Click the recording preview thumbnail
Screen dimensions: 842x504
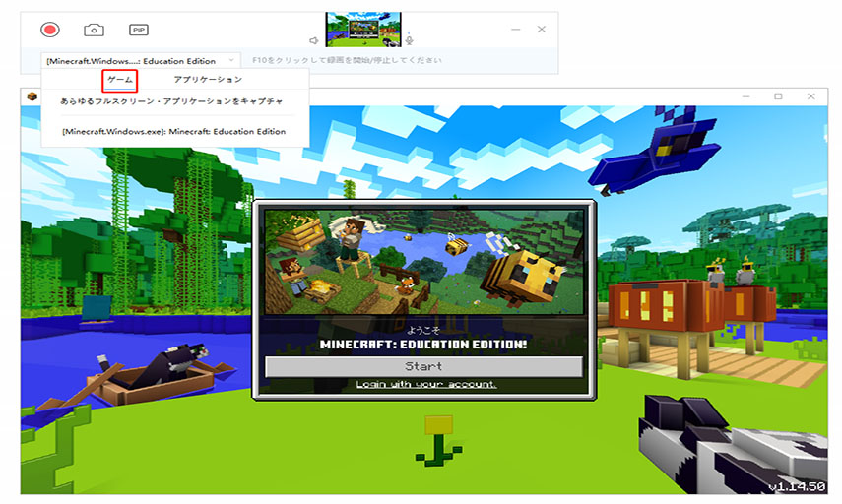pos(363,29)
